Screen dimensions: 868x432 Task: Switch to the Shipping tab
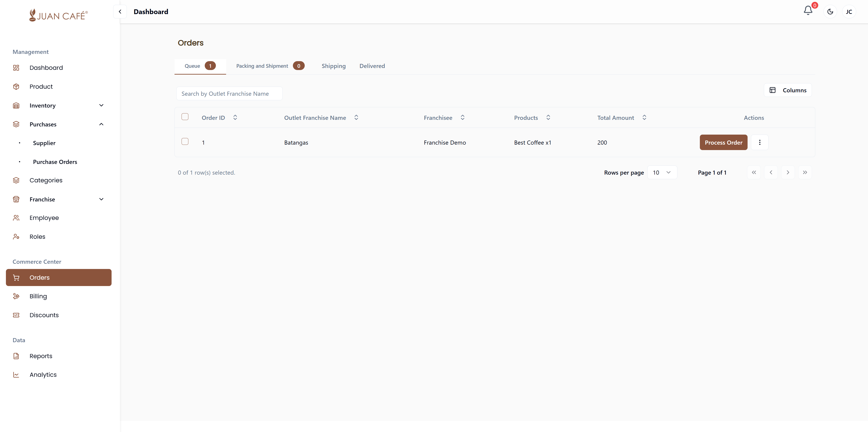(334, 66)
